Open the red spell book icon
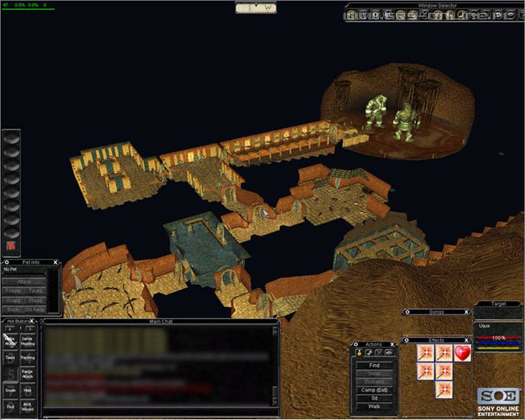The image size is (525, 420). [11, 246]
